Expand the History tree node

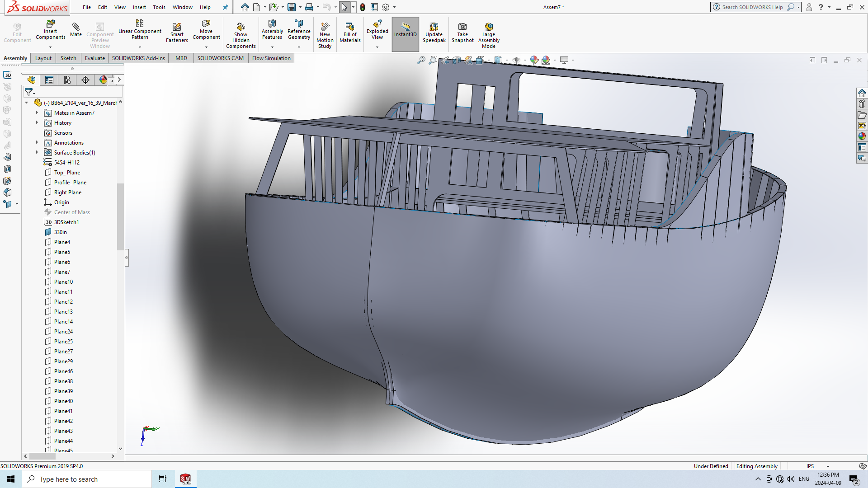(x=37, y=123)
